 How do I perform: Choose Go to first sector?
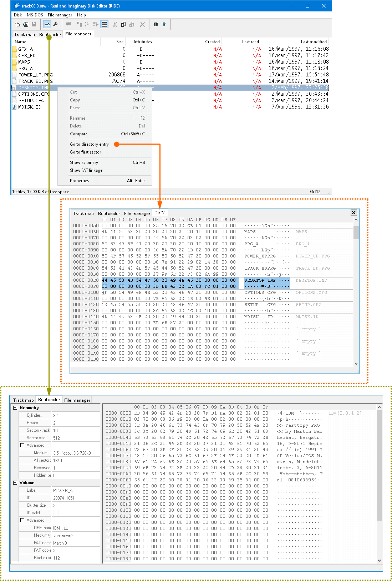[x=105, y=152]
